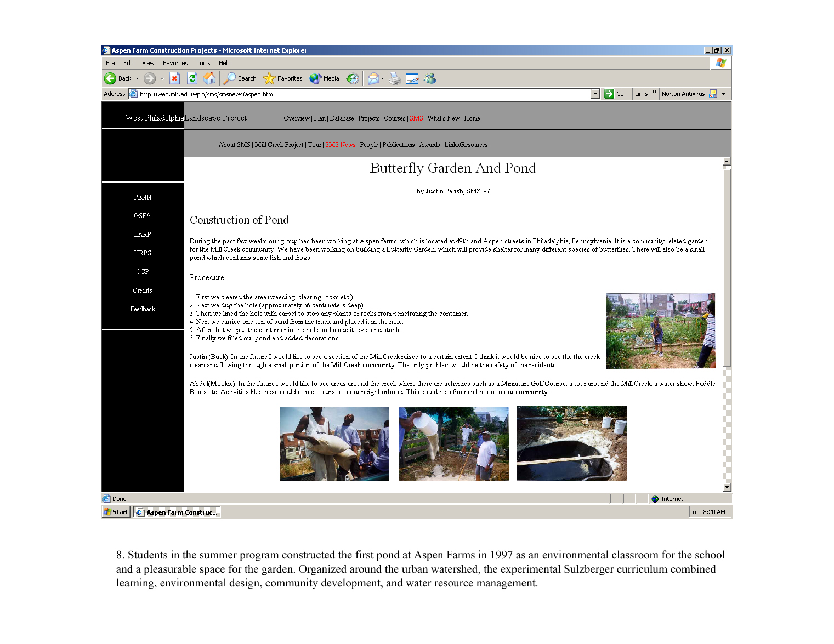Viewport: 834px width, 644px height.
Task: Click the scroll up arrow
Action: [x=727, y=161]
